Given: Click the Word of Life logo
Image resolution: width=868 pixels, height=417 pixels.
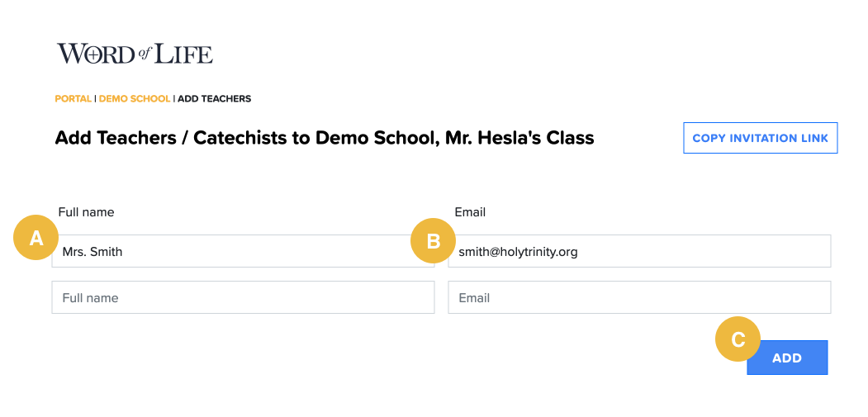Looking at the screenshot, I should point(135,54).
